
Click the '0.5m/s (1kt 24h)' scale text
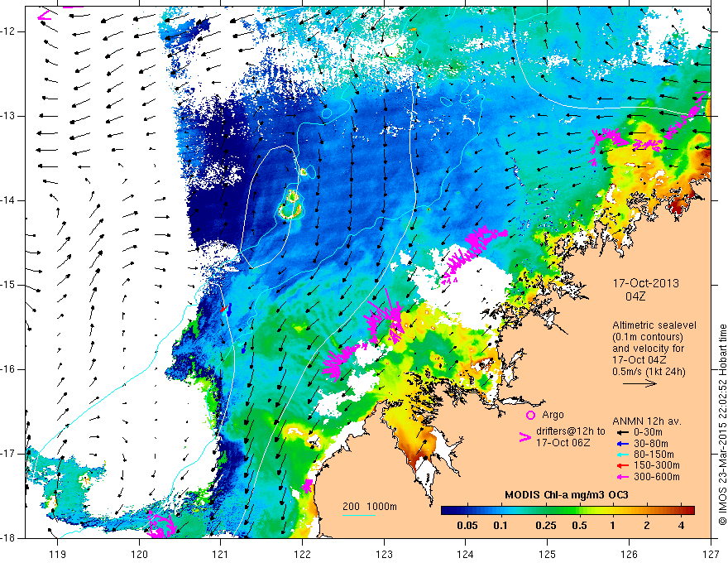(649, 372)
